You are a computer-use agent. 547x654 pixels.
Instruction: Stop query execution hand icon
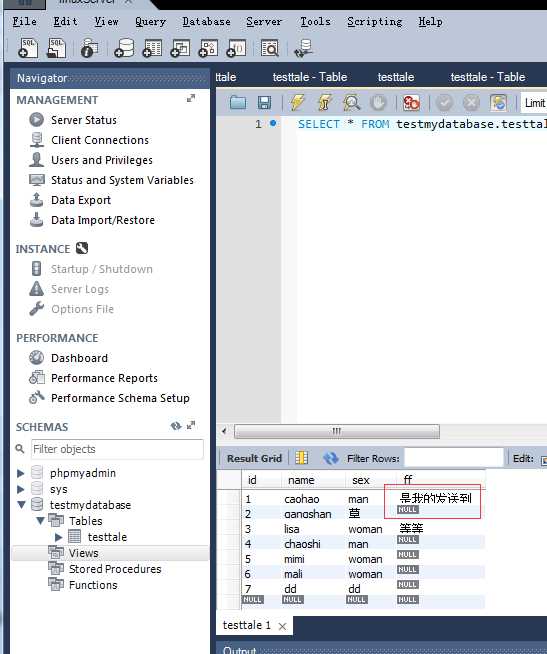[x=378, y=102]
